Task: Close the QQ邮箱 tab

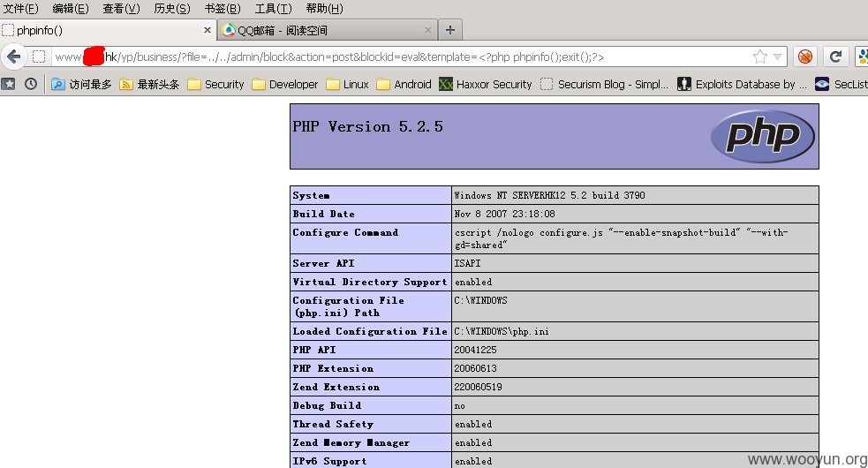Action: pos(428,30)
